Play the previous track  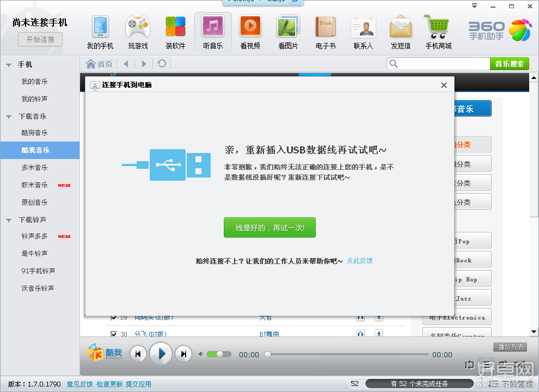[x=138, y=354]
